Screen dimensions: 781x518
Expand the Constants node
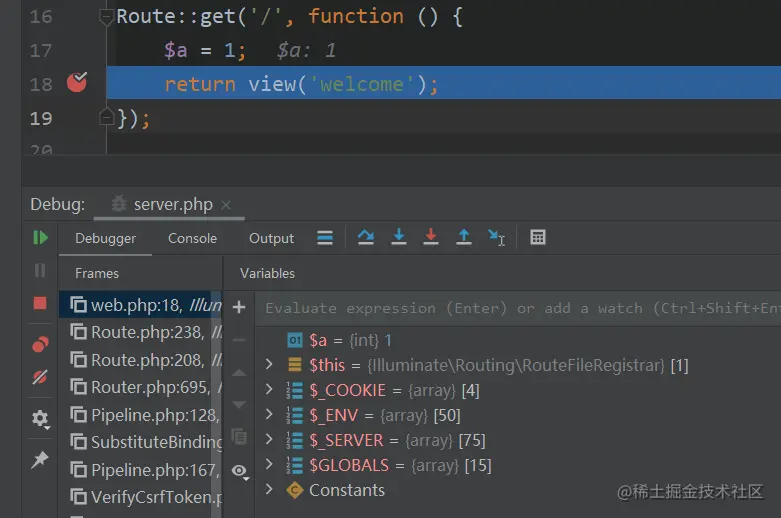[269, 489]
